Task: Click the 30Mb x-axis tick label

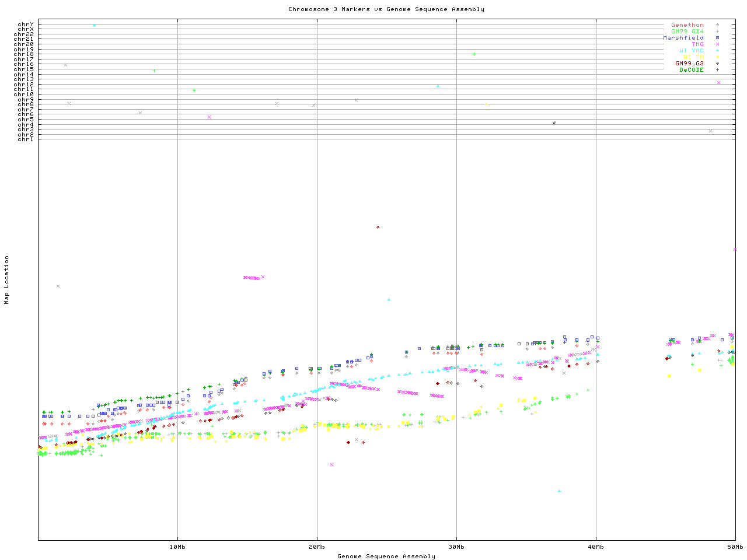Action: [x=456, y=547]
